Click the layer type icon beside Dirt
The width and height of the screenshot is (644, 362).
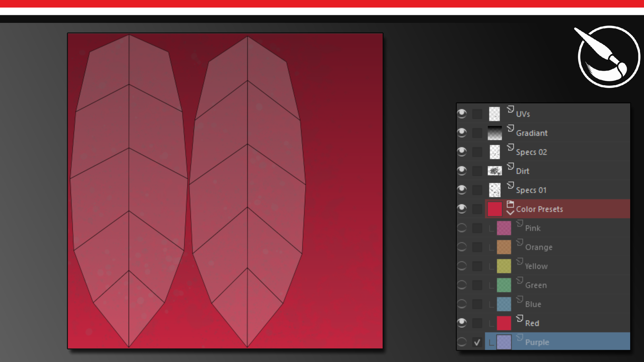[510, 166]
